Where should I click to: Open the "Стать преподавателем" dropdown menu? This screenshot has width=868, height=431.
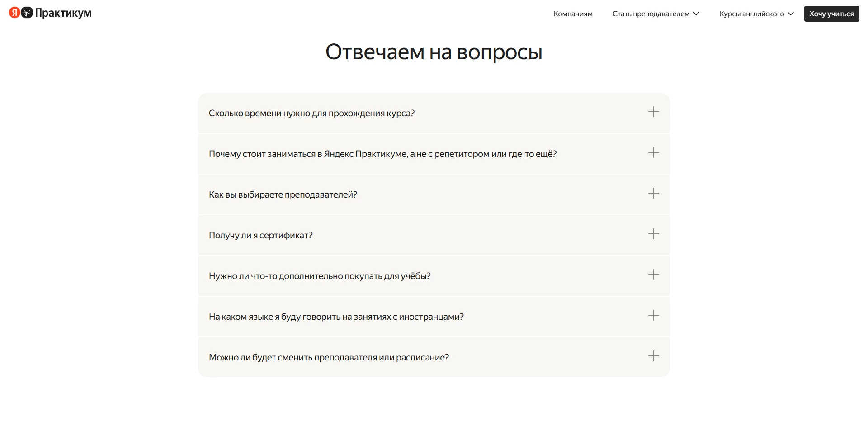(653, 14)
